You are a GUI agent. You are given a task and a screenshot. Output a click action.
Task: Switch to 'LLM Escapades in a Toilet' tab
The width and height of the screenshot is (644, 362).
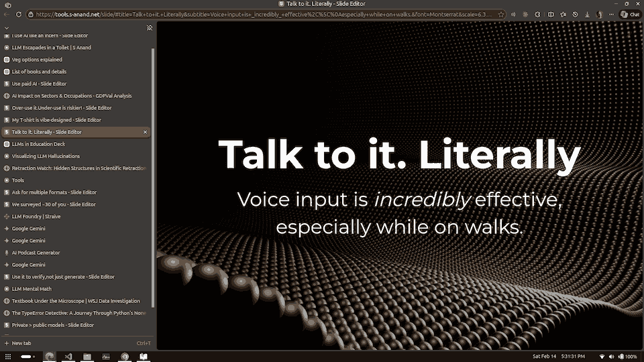(x=76, y=48)
